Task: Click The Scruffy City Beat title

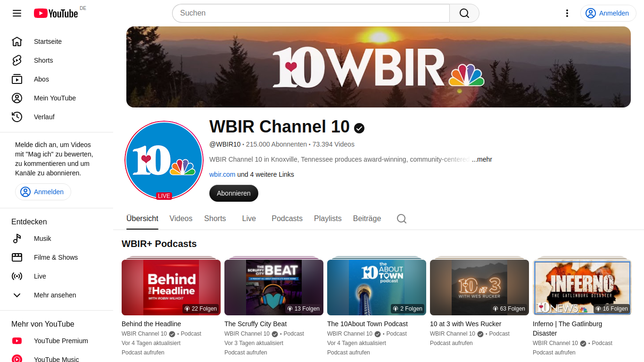Action: click(x=256, y=324)
